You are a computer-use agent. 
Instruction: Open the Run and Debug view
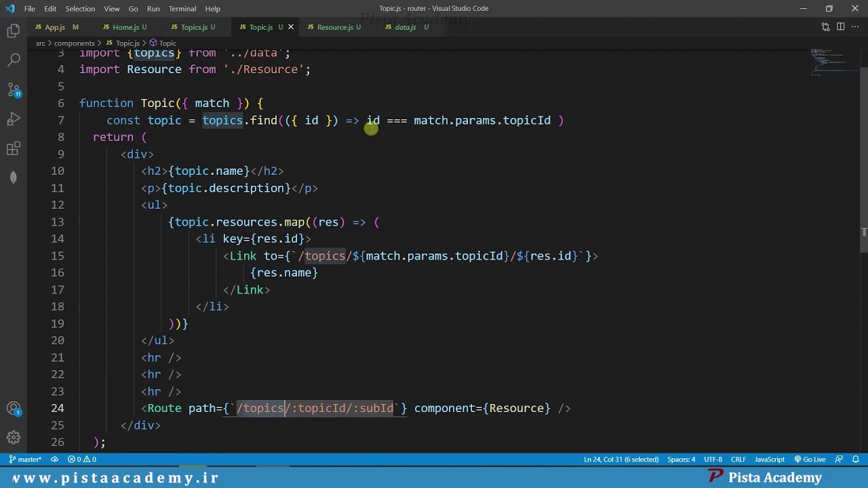[14, 119]
